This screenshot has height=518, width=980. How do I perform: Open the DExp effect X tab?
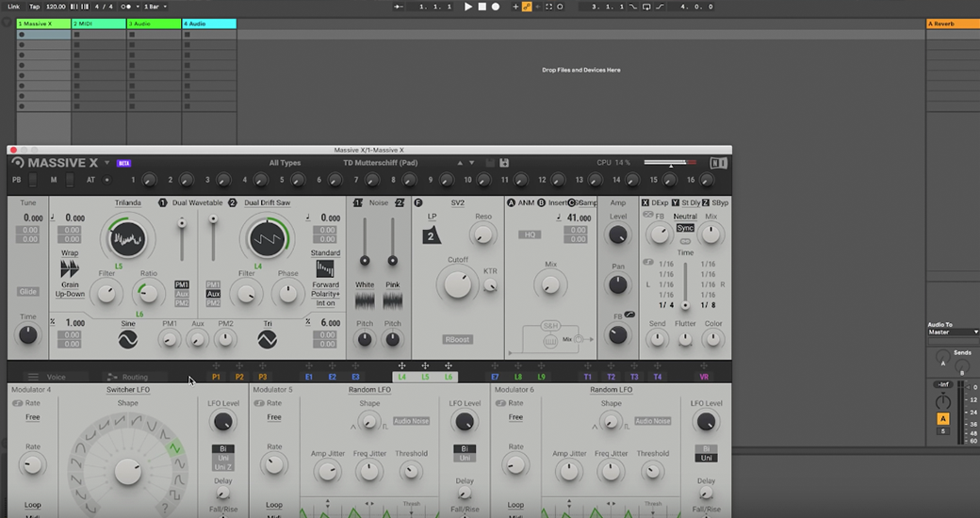pyautogui.click(x=656, y=203)
